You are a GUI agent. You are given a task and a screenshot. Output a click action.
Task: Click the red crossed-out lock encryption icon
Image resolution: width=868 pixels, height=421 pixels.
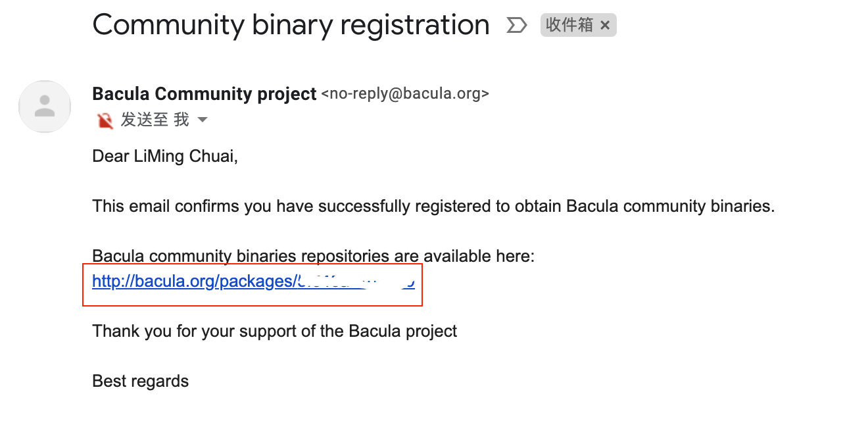pyautogui.click(x=105, y=120)
